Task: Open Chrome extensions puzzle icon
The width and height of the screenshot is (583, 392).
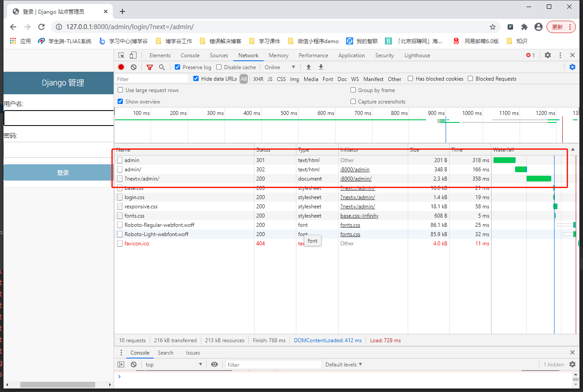Action: point(524,27)
